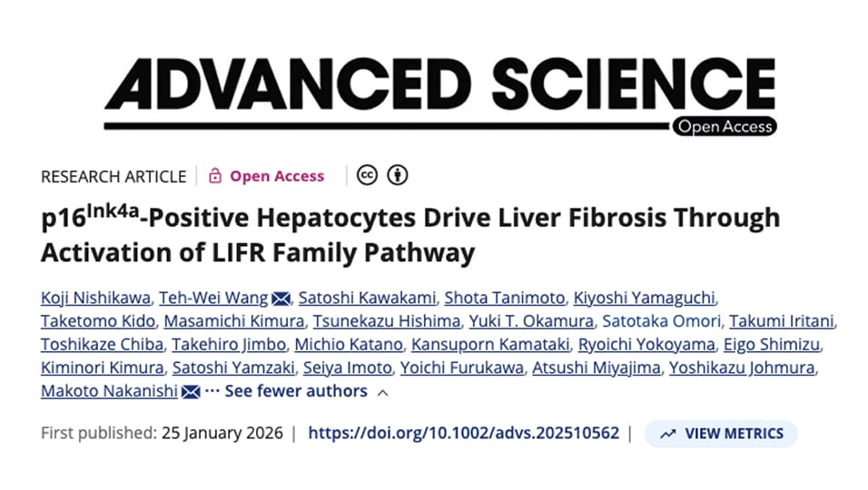
Task: Click the article title heading
Action: coord(410,235)
